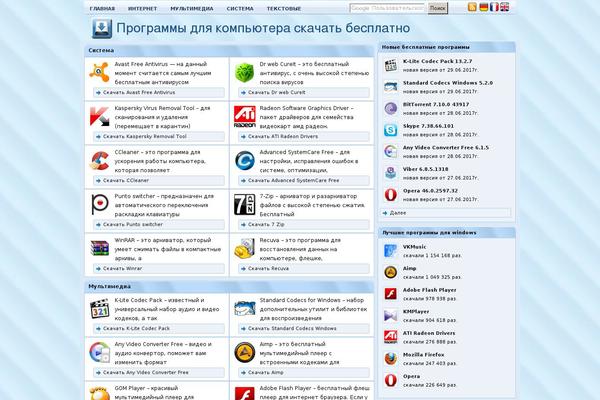Click the Skype icon in new programs
Screen dimensions: 600x400
390,130
